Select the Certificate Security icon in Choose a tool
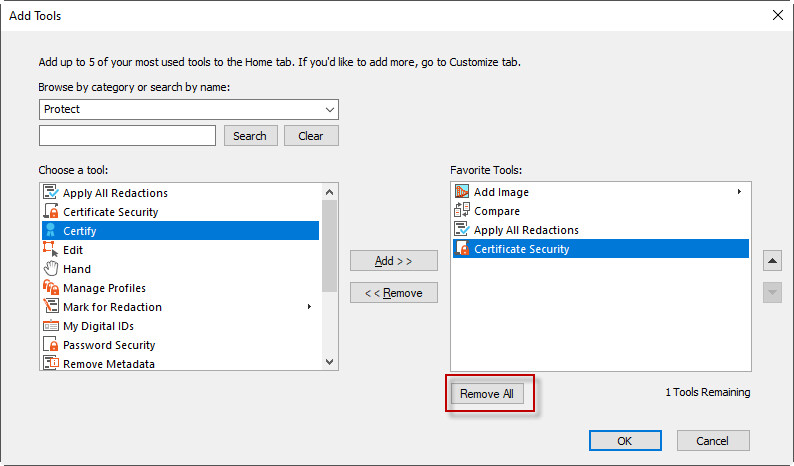The height and width of the screenshot is (466, 794). pos(51,212)
